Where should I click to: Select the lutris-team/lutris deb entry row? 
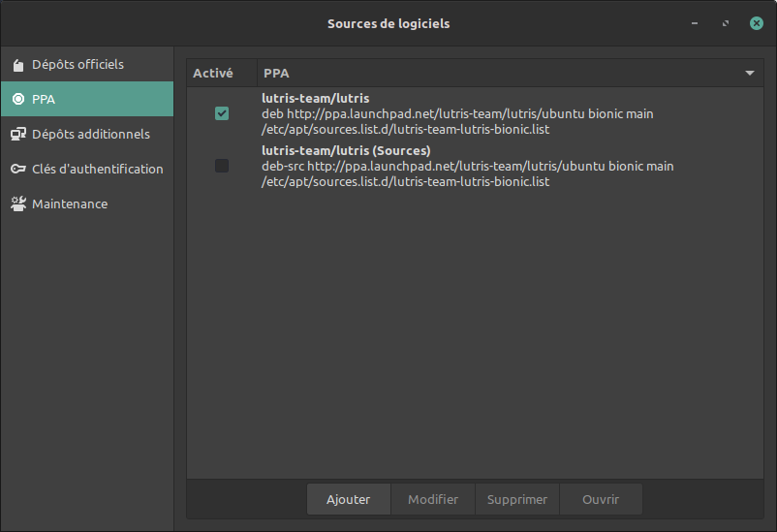coord(457,113)
